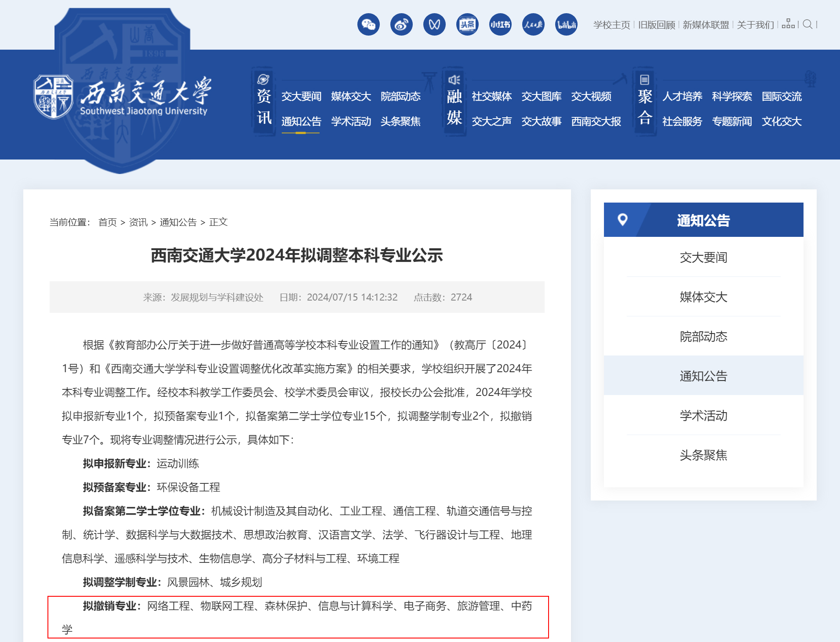This screenshot has width=840, height=642.
Task: Open the Bilibili icon
Action: click(566, 25)
